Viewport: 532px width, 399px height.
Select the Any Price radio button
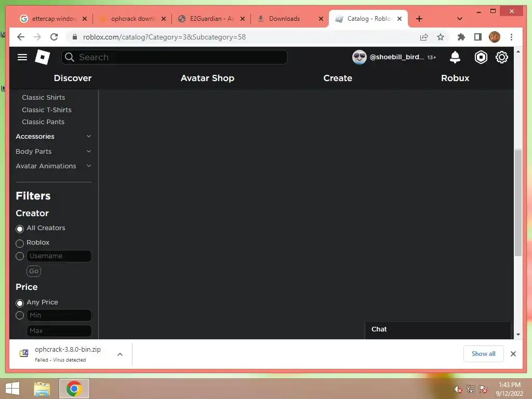coord(20,303)
